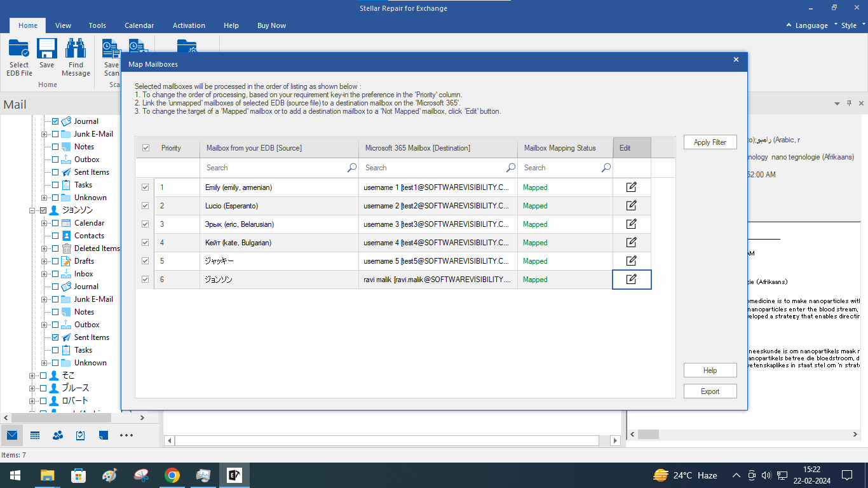Image resolution: width=868 pixels, height=488 pixels.
Task: Toggle the checkbox next to the ジョンソン mailbox
Action: (x=43, y=210)
